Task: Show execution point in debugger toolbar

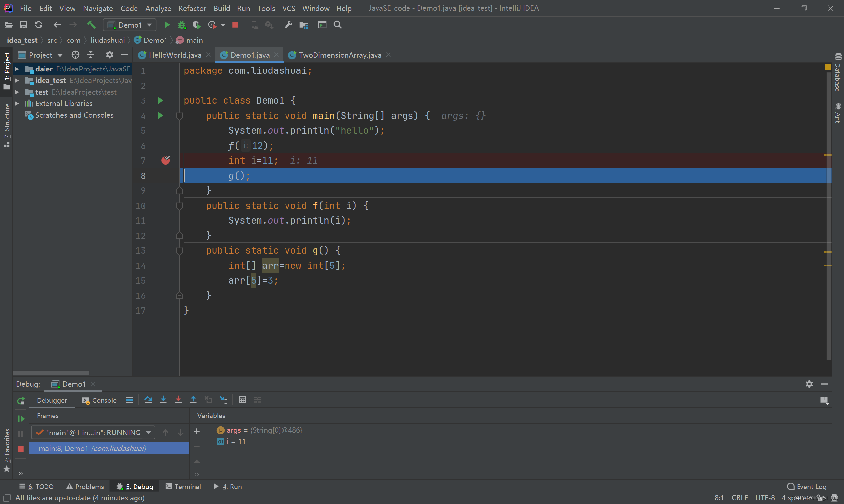Action: (129, 400)
